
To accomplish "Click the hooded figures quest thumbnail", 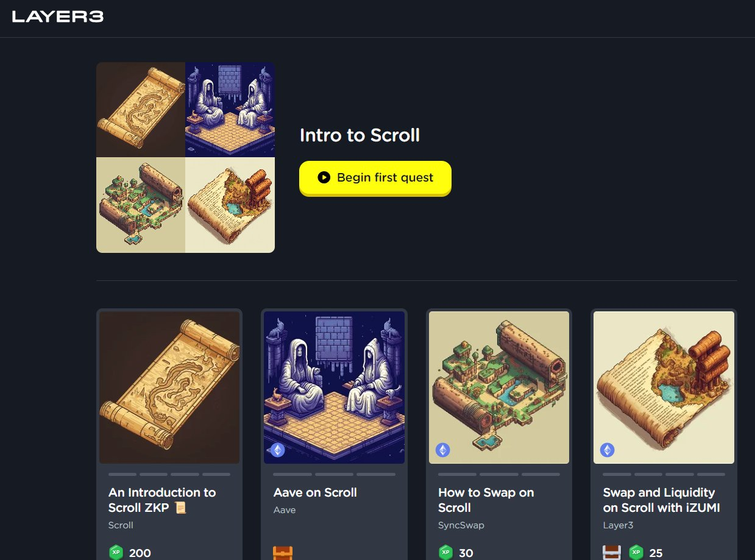I will (x=334, y=388).
